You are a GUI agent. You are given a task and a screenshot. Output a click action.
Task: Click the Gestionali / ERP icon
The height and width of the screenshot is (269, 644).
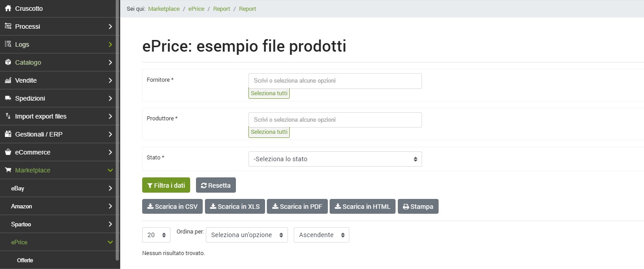(8, 134)
